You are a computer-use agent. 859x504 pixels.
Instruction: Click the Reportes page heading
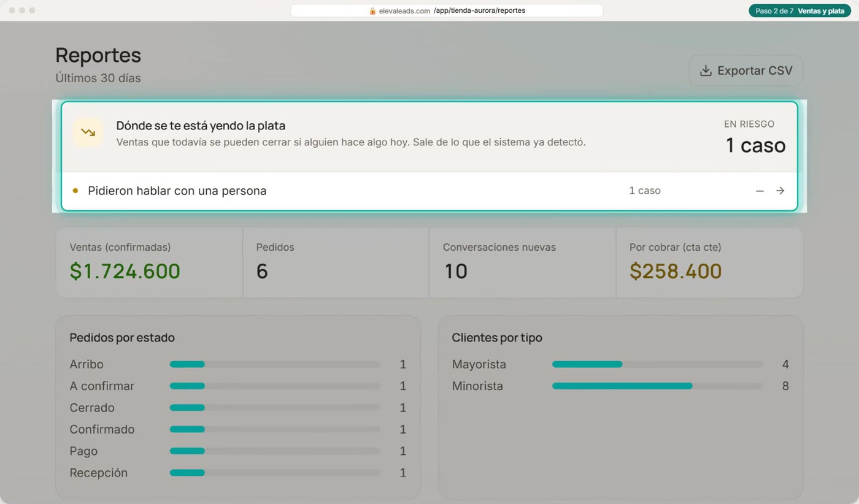(98, 55)
